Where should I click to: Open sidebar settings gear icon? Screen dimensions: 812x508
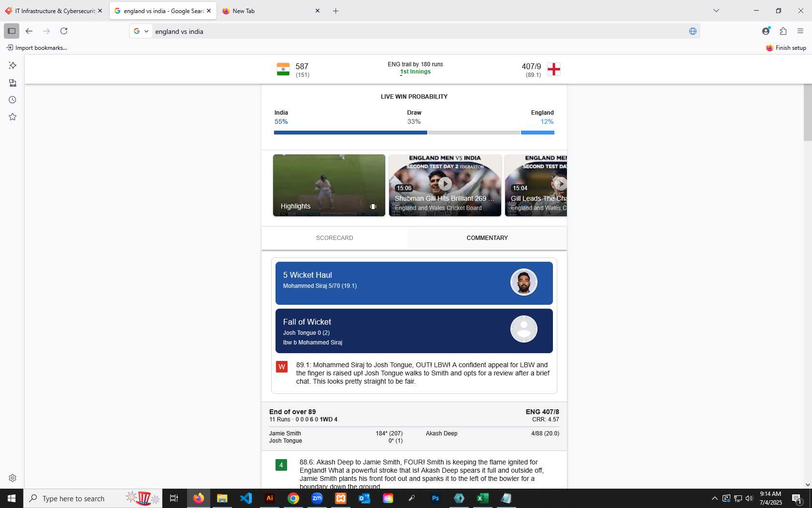(x=13, y=478)
